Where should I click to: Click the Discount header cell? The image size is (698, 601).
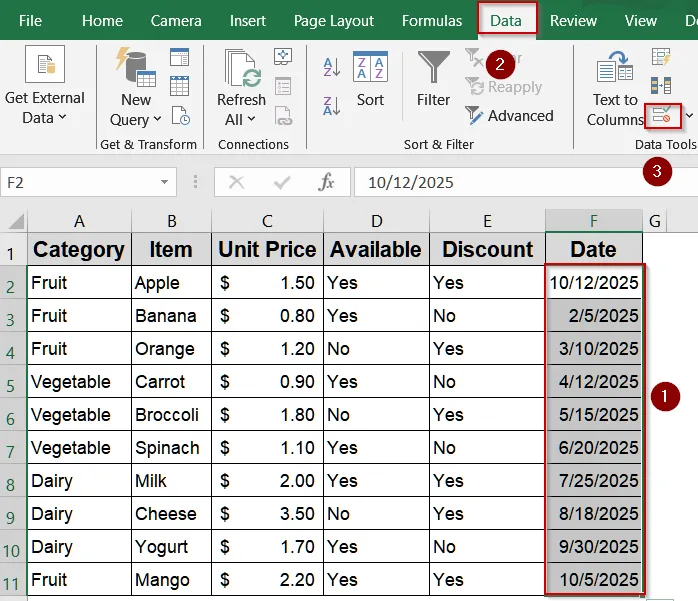487,249
